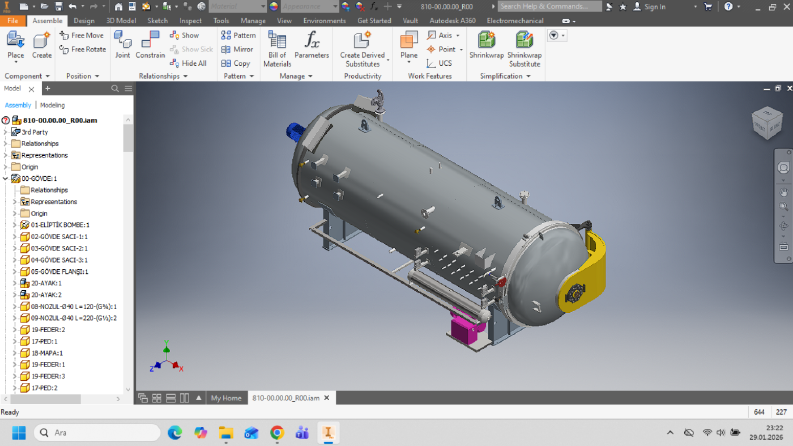This screenshot has height=446, width=793.
Task: Click the Create component tool
Action: tap(41, 46)
